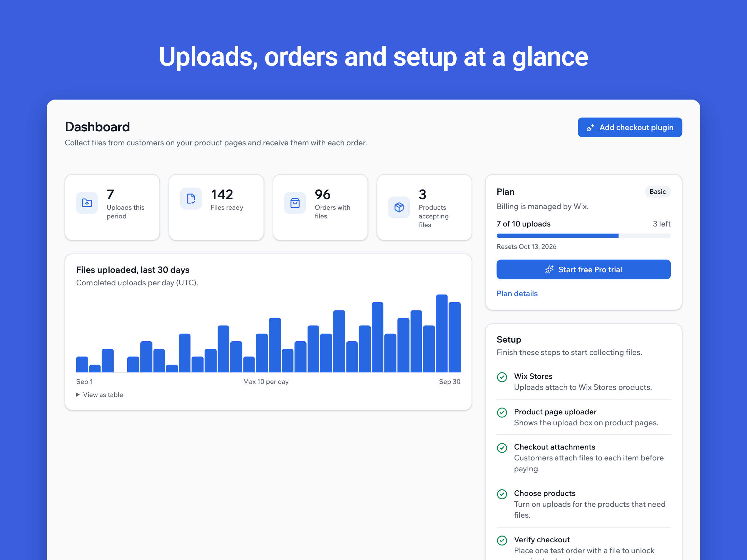Screen dimensions: 747x560
Task: Click the '142' files ready value
Action: (x=222, y=194)
